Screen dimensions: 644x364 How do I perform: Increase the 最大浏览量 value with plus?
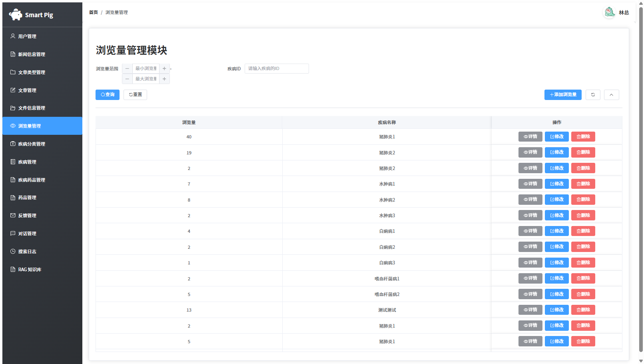(x=164, y=79)
